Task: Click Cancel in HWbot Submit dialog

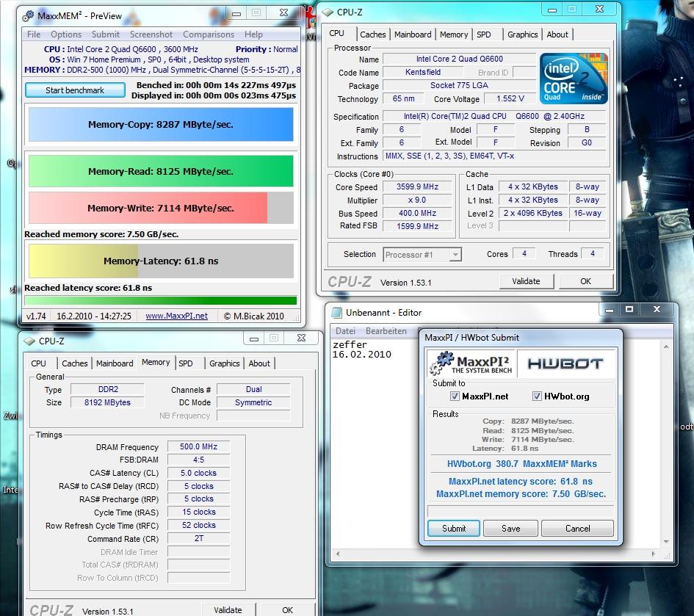Action: 577,529
